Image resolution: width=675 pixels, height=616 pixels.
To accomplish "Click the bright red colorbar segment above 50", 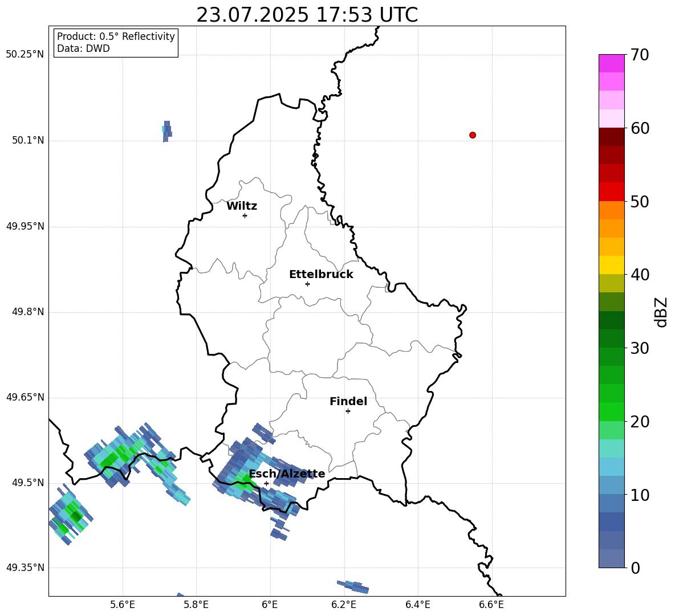I will pos(611,192).
